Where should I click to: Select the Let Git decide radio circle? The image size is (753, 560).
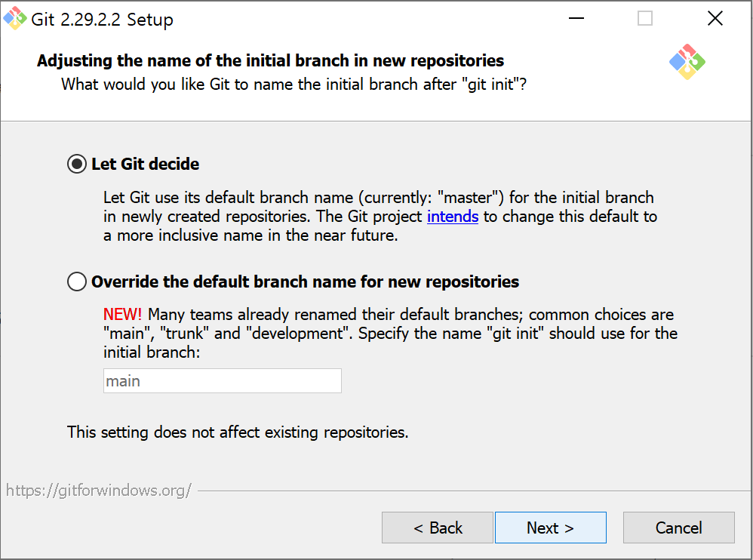point(77,165)
